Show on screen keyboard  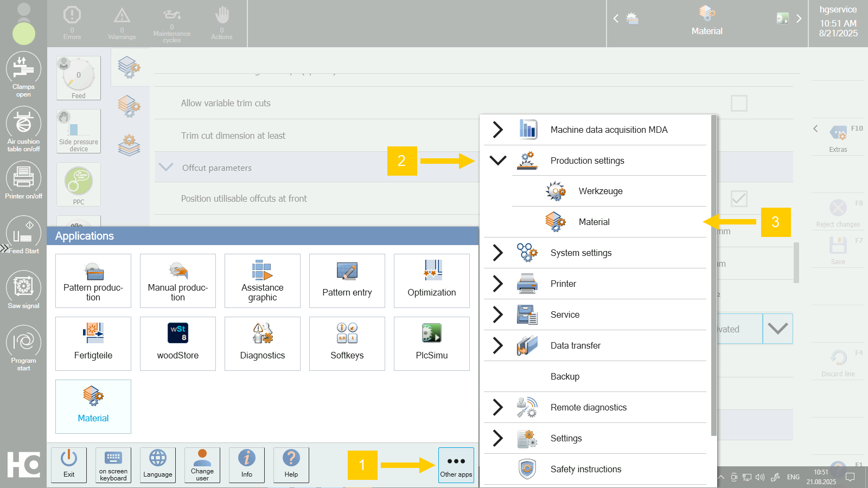click(x=113, y=465)
